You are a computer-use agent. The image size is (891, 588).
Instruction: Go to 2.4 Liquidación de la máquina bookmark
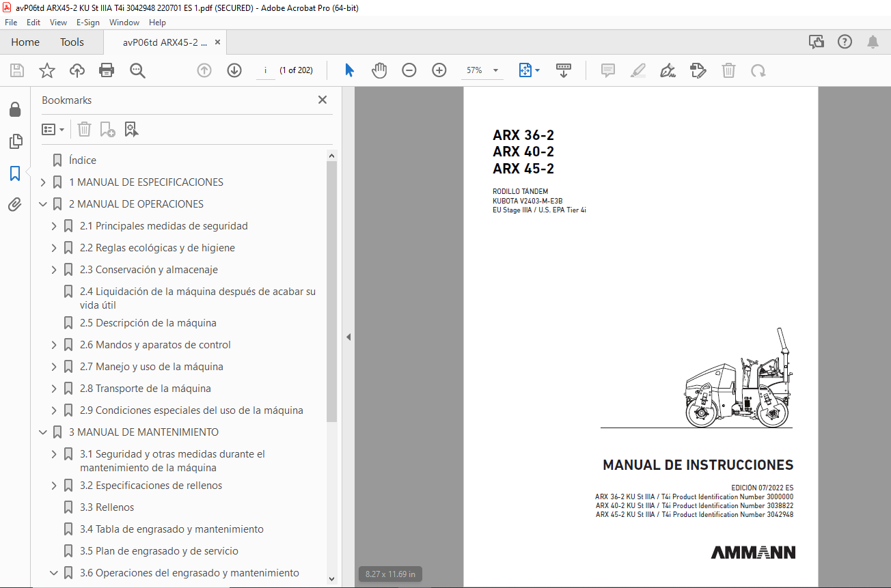point(198,298)
